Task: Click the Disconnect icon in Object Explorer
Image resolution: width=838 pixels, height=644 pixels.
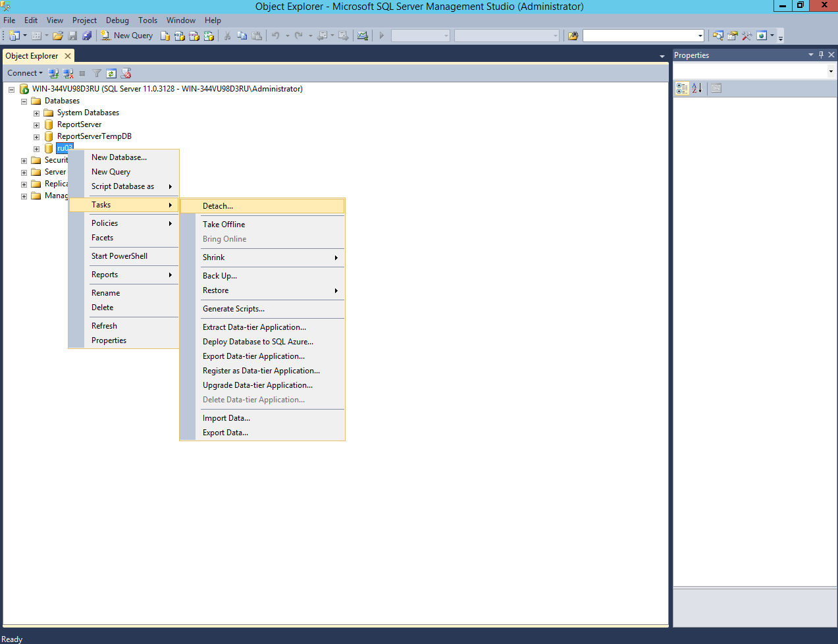Action: tap(68, 73)
